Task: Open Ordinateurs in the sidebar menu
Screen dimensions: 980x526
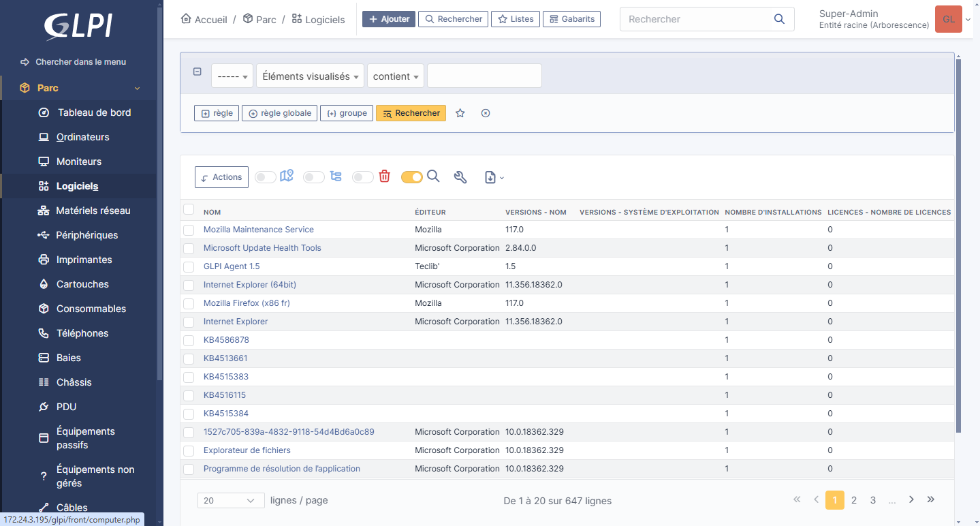Action: click(82, 137)
